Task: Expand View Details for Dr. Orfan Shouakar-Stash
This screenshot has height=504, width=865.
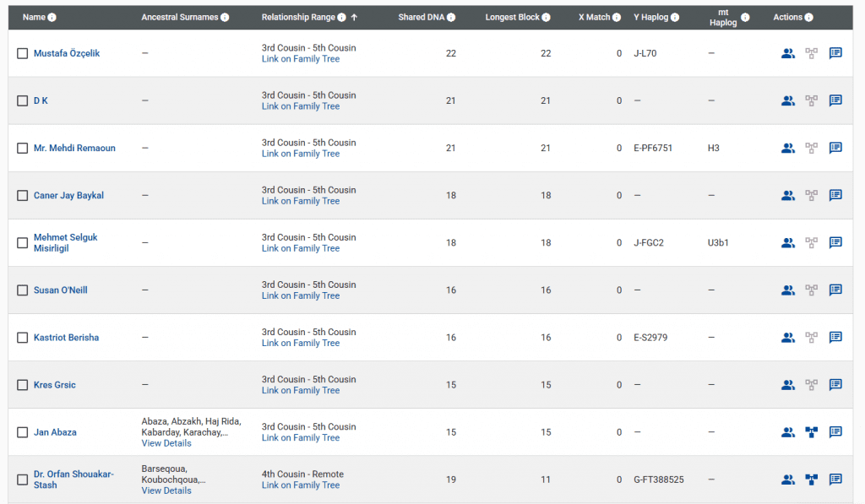Action: click(x=166, y=490)
